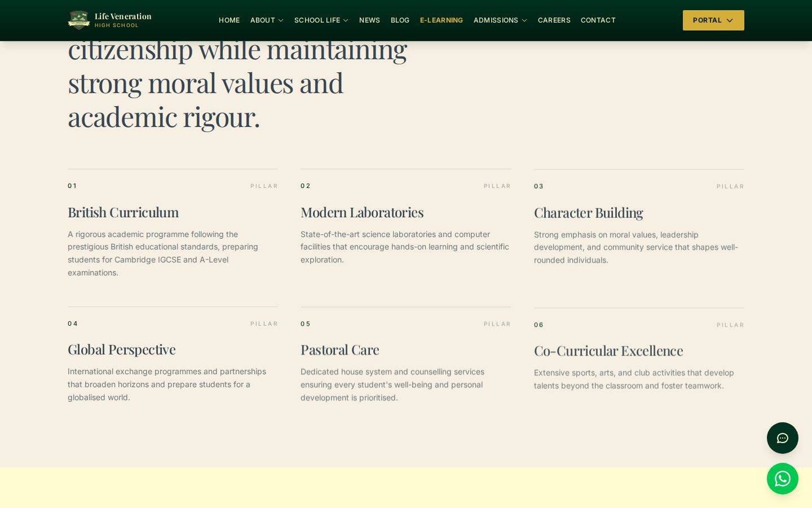Open the green WhatsApp chat button
Image resolution: width=812 pixels, height=508 pixels.
point(783,479)
